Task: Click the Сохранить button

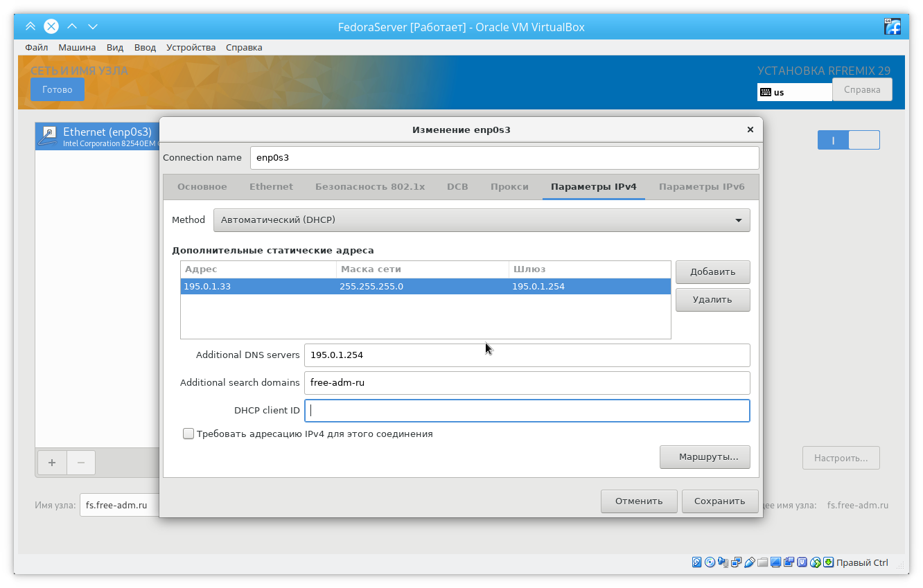Action: pyautogui.click(x=719, y=501)
